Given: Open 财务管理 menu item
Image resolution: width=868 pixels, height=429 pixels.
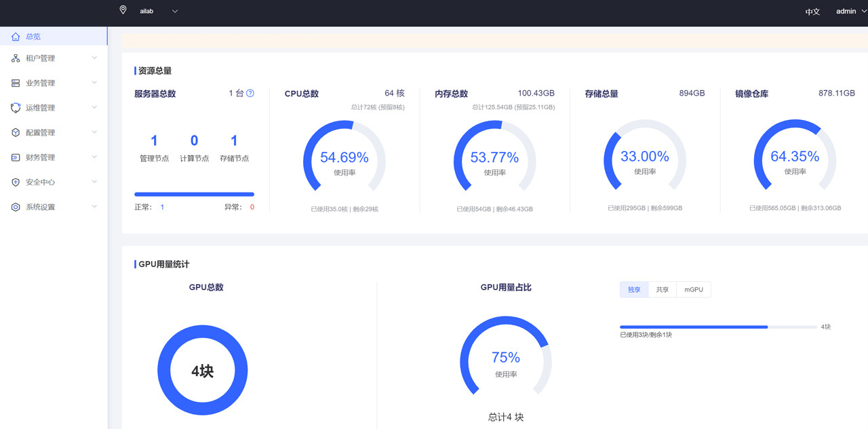Looking at the screenshot, I should click(54, 157).
